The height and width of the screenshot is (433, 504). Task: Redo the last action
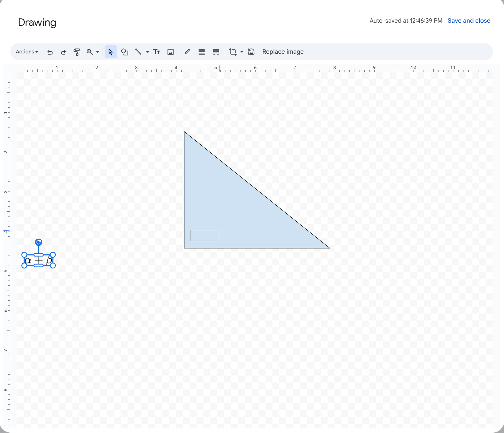point(63,52)
